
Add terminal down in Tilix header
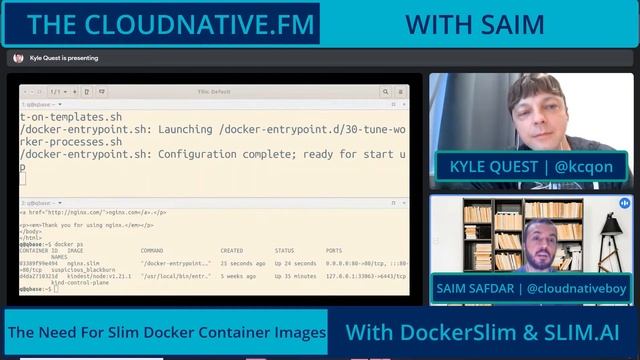coord(102,92)
